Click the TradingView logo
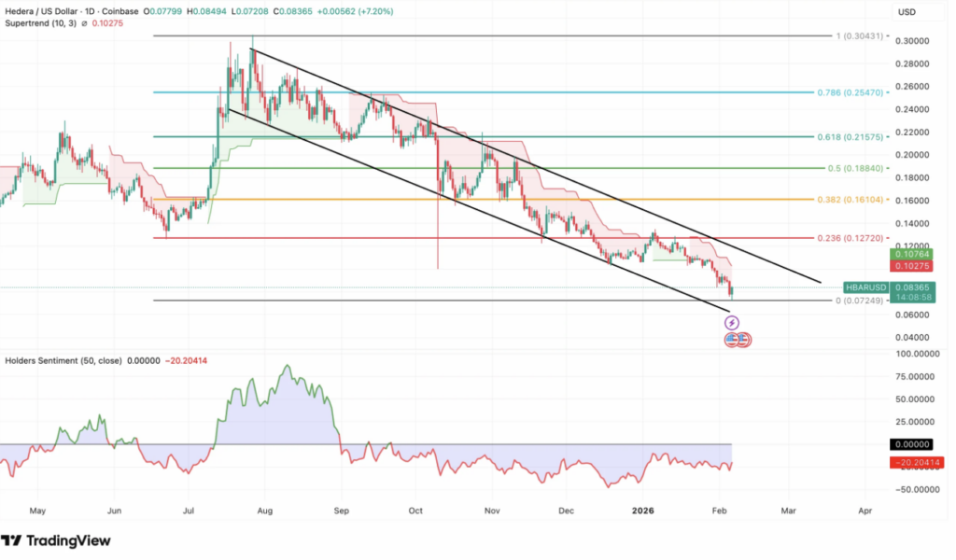Image resolution: width=956 pixels, height=560 pixels. pyautogui.click(x=56, y=540)
